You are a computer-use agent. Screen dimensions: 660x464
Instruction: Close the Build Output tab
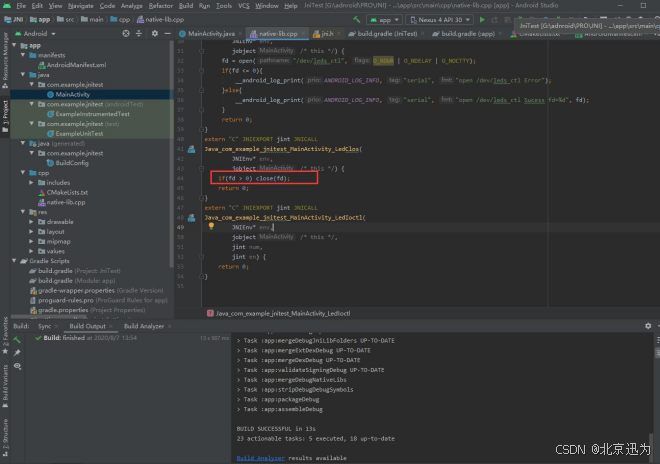pyautogui.click(x=111, y=326)
